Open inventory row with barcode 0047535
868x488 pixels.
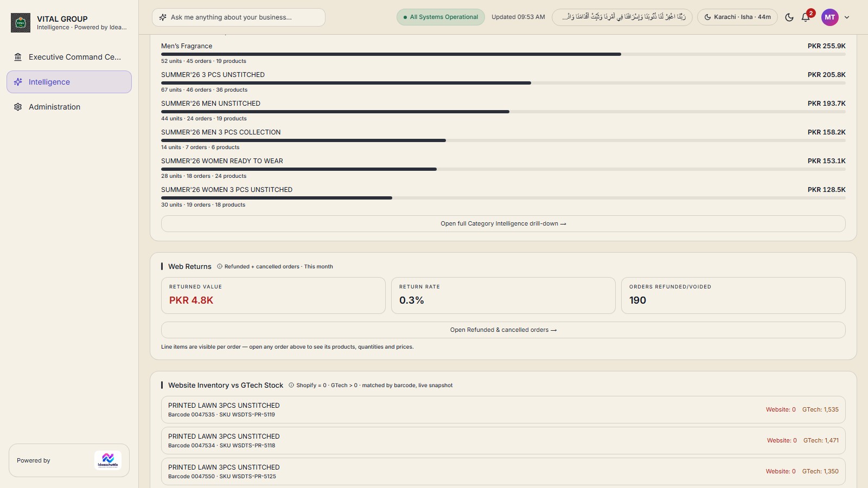point(503,409)
